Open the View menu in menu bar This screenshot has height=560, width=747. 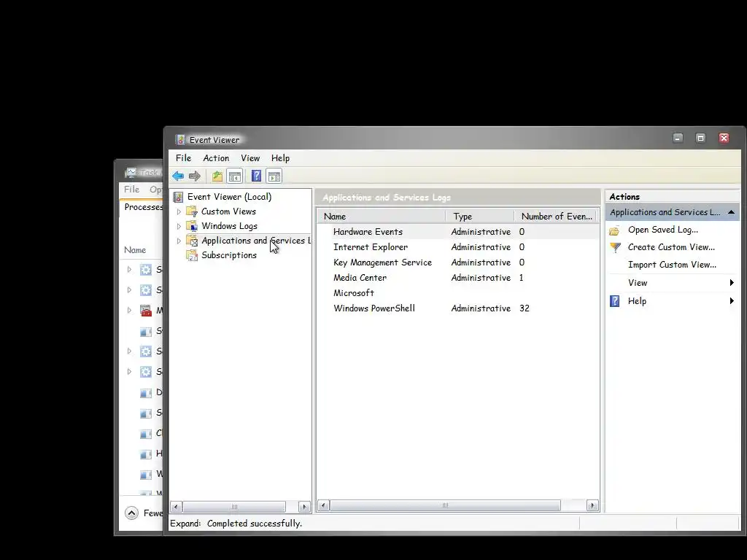[x=250, y=158]
